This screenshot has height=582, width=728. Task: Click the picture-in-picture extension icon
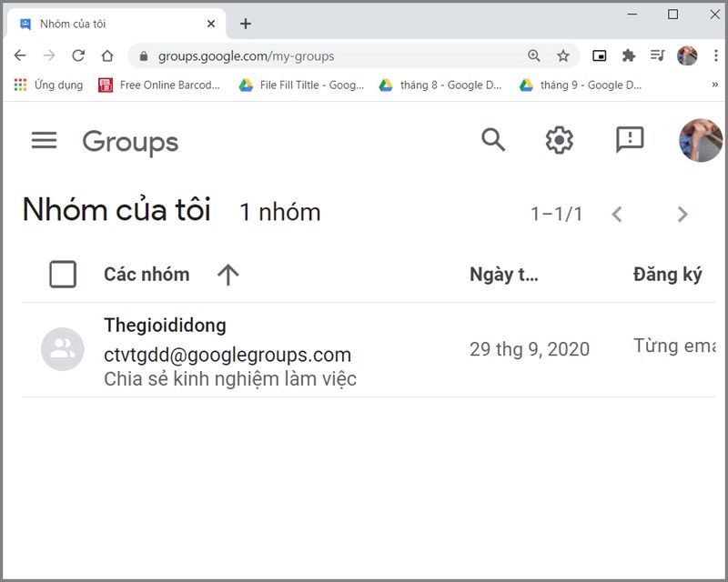point(600,55)
